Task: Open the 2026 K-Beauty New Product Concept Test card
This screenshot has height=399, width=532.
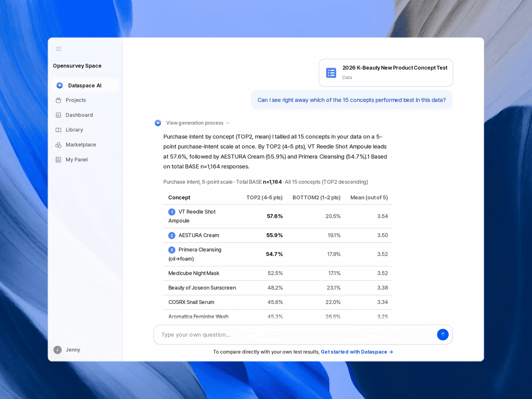Action: coord(386,73)
